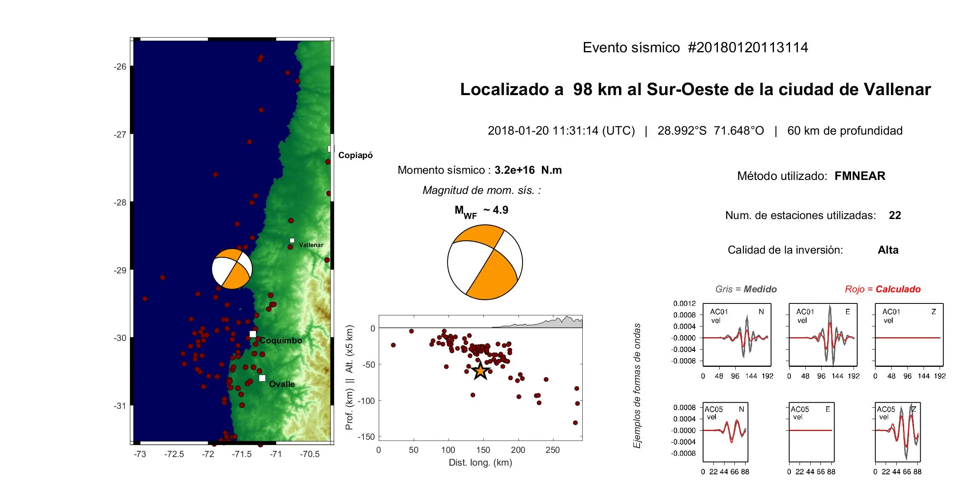This screenshot has width=980, height=499.
Task: Click the AC01 E component waveform plot
Action: [823, 335]
